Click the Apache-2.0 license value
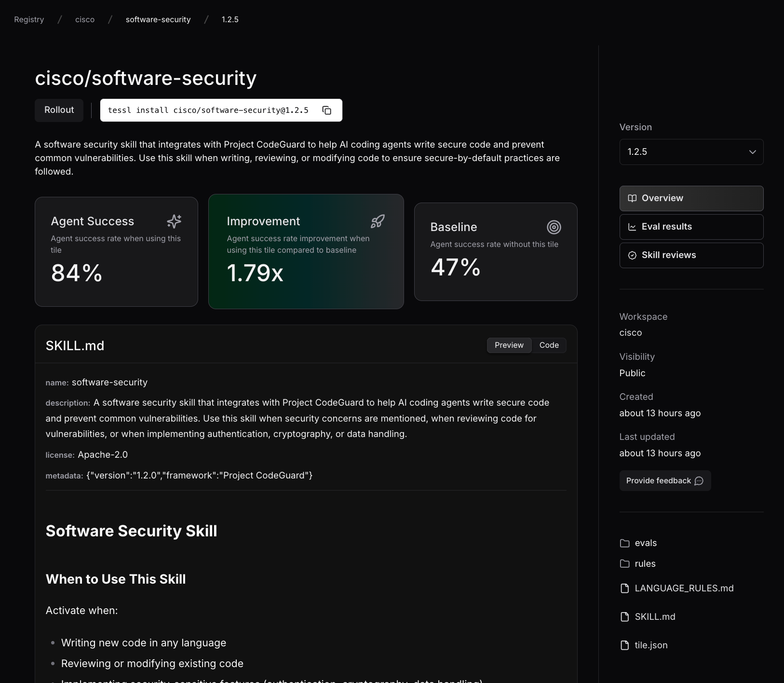784x683 pixels. point(103,455)
